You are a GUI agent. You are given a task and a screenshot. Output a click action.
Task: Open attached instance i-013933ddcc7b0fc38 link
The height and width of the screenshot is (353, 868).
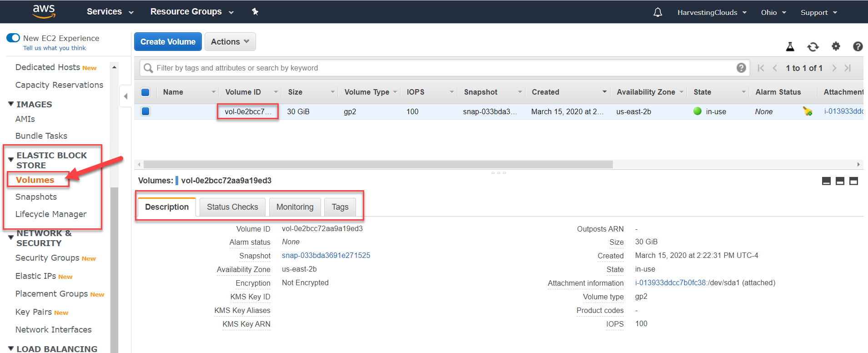[x=671, y=282]
